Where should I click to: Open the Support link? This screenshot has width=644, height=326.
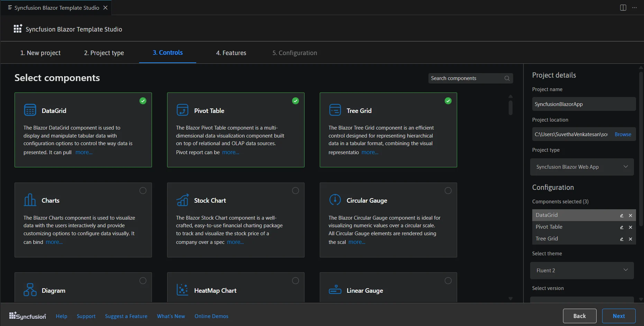(x=86, y=316)
